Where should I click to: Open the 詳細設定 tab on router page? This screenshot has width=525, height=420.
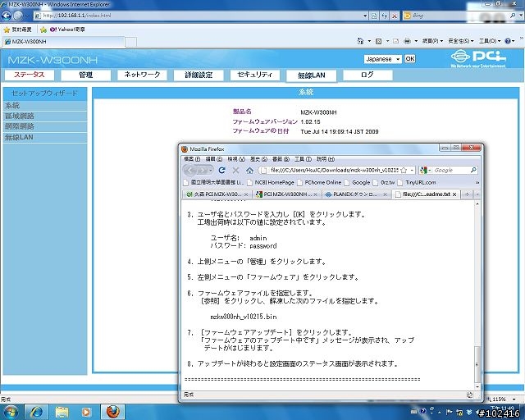point(199,75)
